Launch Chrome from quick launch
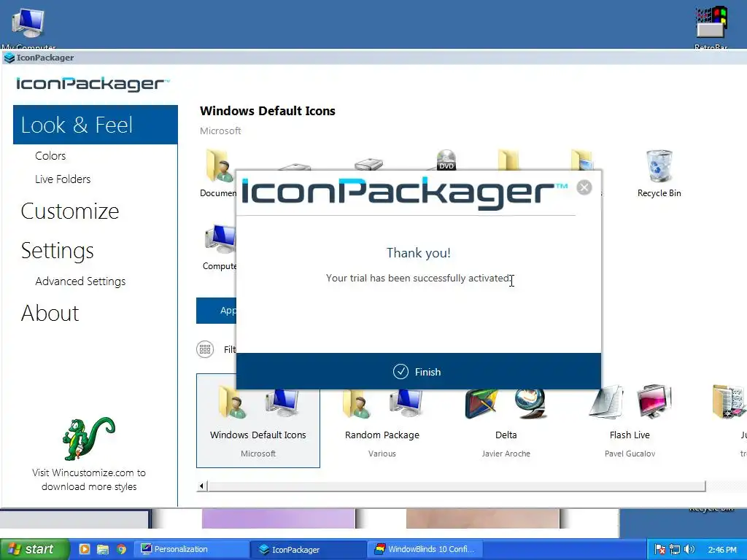The image size is (747, 560). [x=122, y=549]
